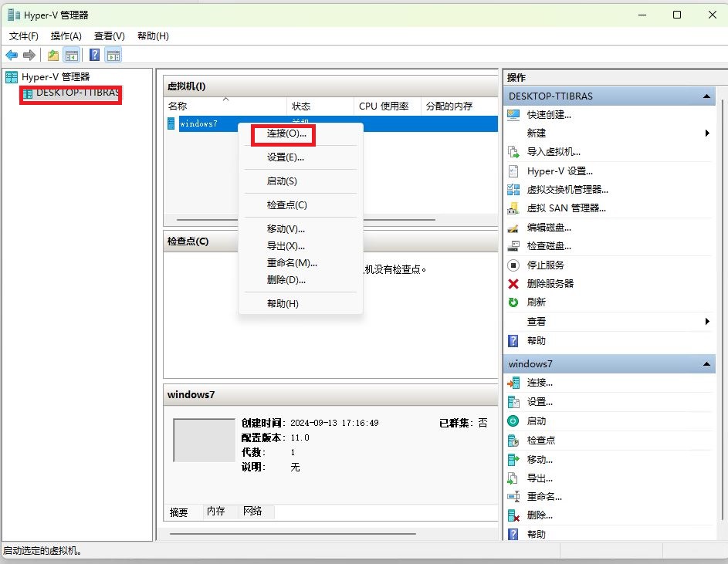Click 检查点 in the windows7 actions section
Image resolution: width=728 pixels, height=564 pixels.
click(541, 440)
